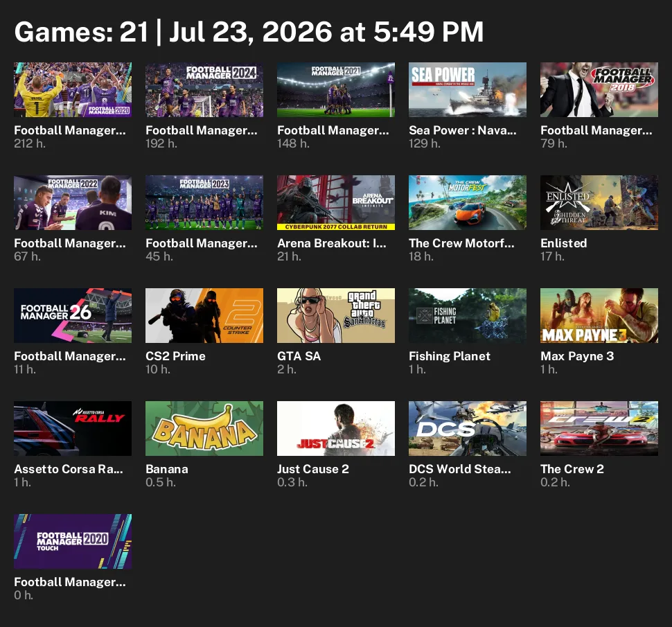Select the Banana game cover
672x627 pixels.
(x=204, y=428)
